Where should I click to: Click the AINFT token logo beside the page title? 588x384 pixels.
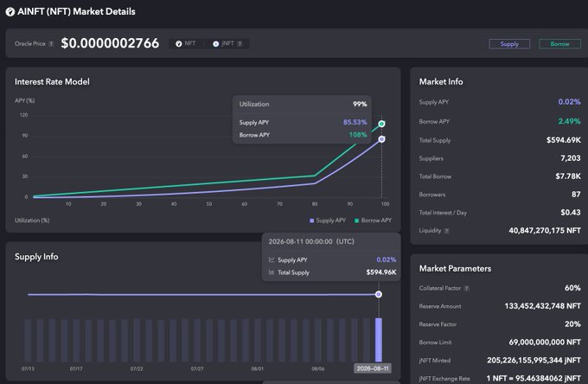click(10, 11)
